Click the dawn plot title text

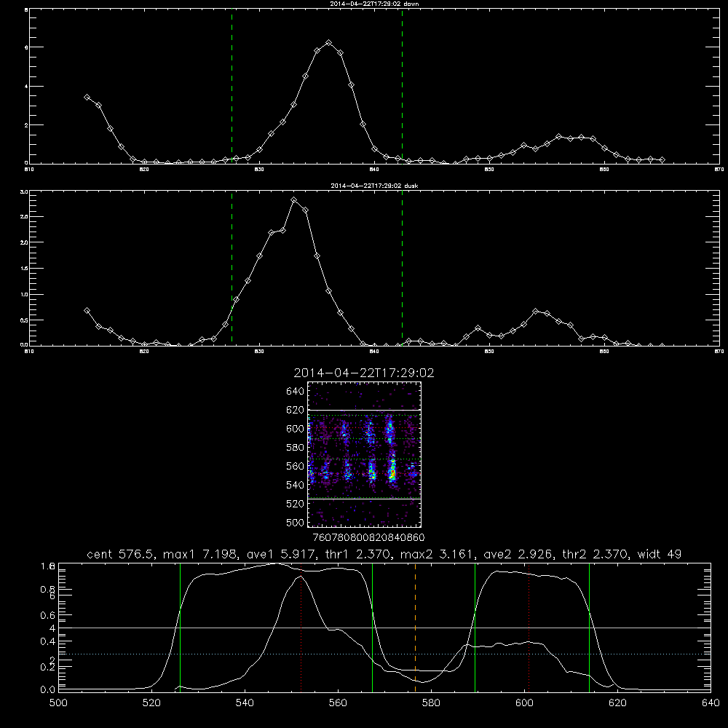click(374, 4)
